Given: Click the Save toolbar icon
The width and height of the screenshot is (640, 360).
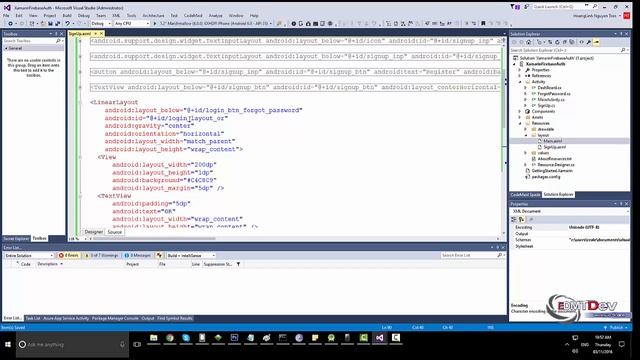Looking at the screenshot, I should [50, 24].
